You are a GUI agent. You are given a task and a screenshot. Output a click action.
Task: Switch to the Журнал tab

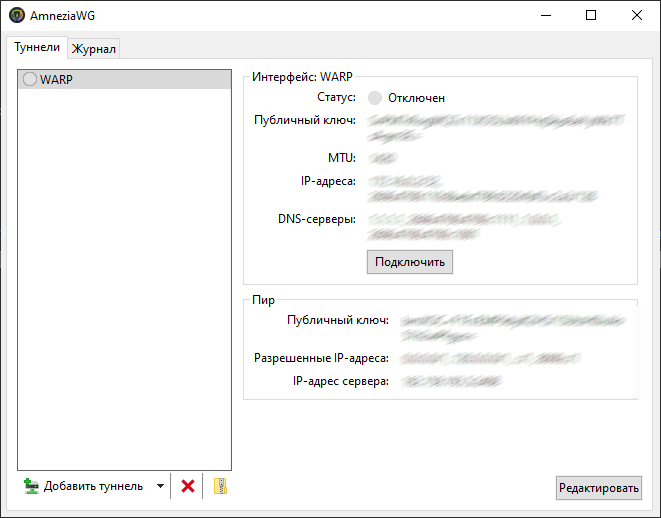pos(94,49)
